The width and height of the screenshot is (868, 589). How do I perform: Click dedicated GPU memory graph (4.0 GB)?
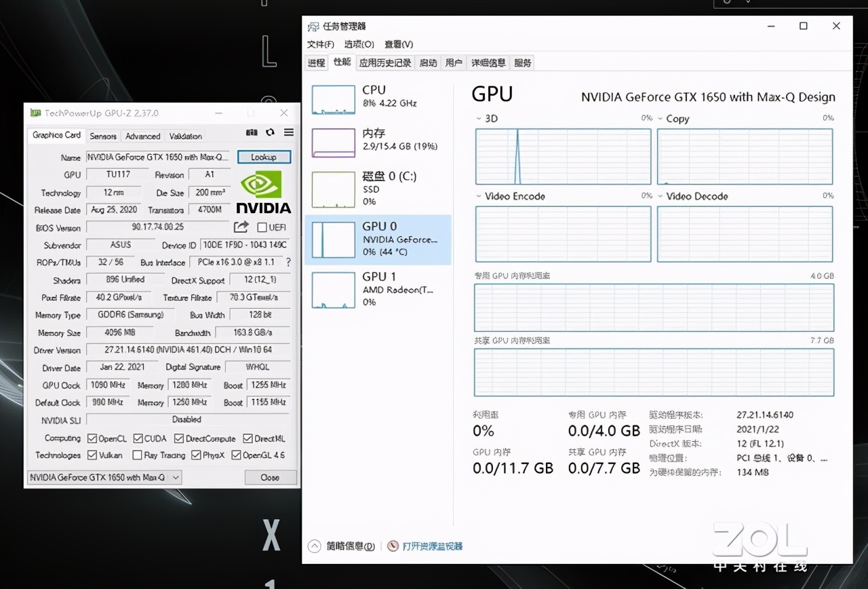point(654,307)
